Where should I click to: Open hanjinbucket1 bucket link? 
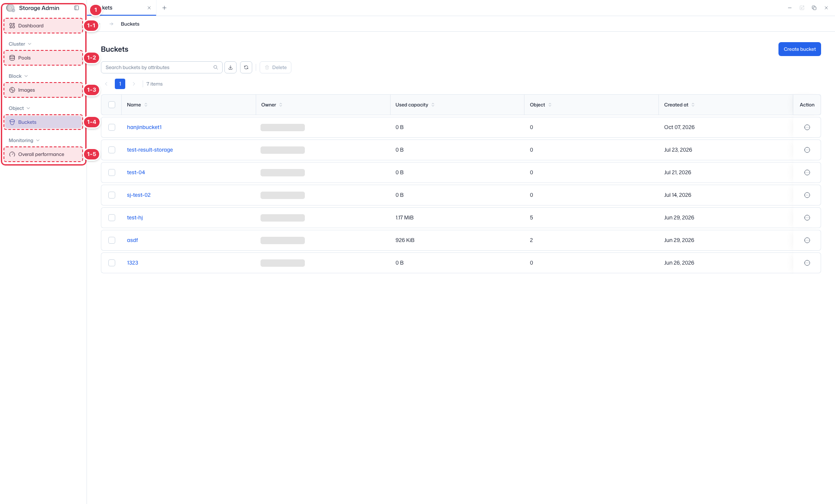click(x=144, y=127)
